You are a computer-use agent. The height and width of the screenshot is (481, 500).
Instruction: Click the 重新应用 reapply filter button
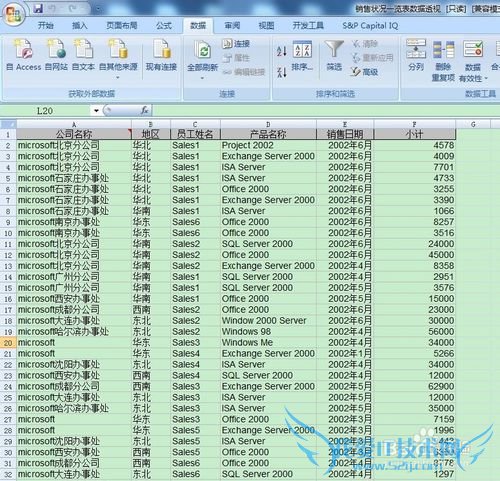(372, 58)
